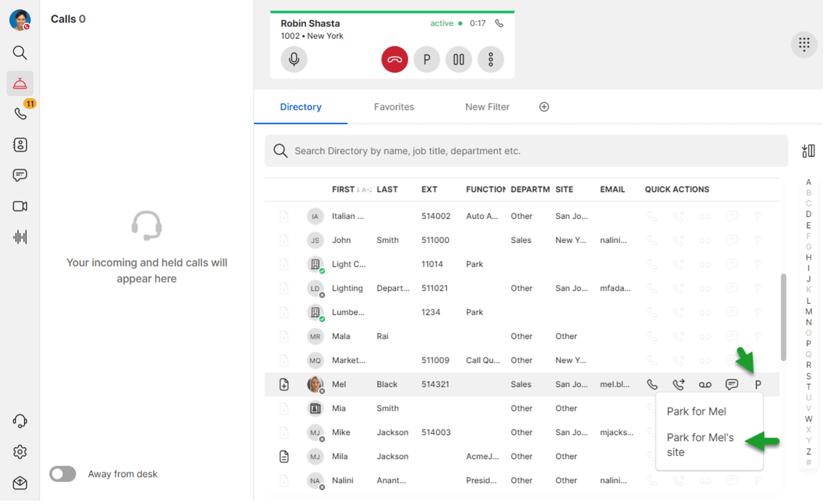Sort directory by FIRST name column
The height and width of the screenshot is (504, 826).
(x=343, y=190)
